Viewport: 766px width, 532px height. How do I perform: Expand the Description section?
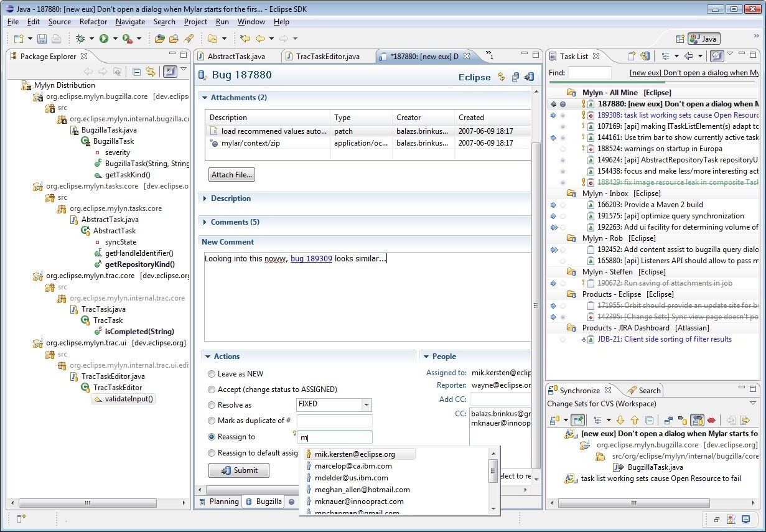(x=230, y=198)
